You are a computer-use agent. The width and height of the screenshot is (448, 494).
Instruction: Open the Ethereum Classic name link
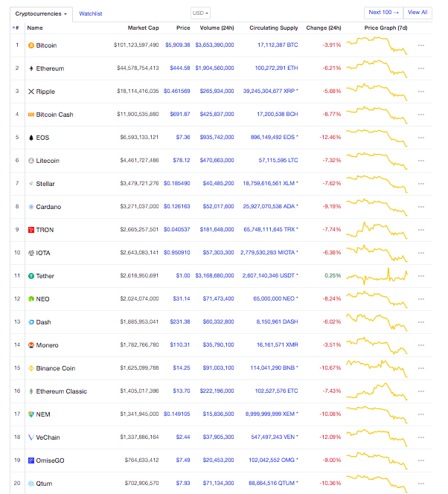tap(62, 391)
